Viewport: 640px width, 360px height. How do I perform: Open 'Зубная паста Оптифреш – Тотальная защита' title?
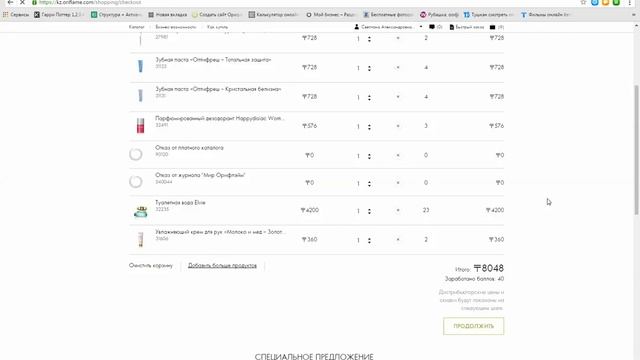click(213, 60)
